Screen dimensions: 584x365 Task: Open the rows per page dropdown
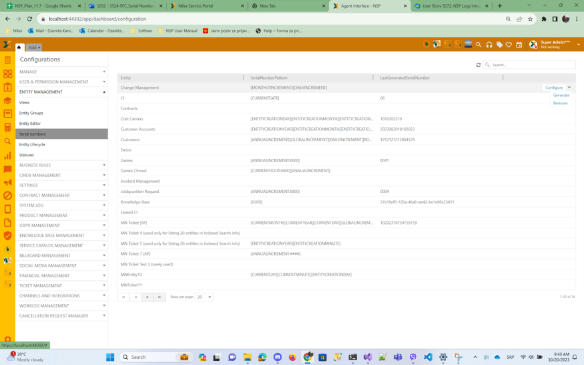(204, 297)
